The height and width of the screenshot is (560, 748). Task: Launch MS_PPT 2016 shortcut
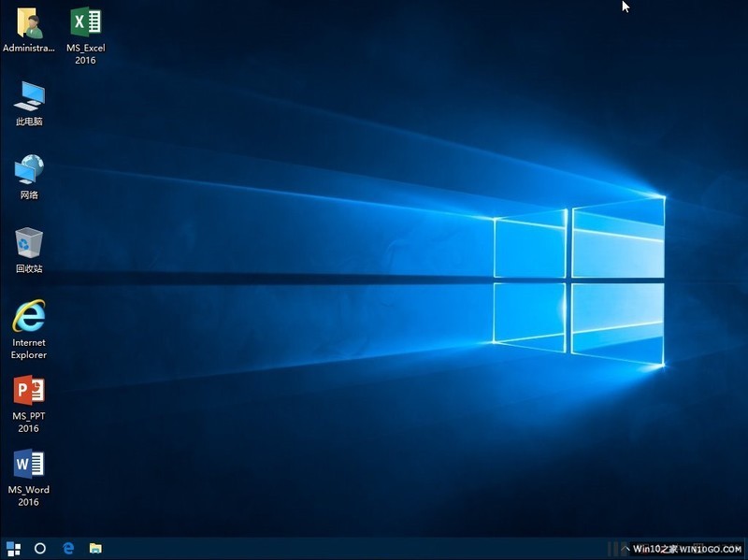29,390
